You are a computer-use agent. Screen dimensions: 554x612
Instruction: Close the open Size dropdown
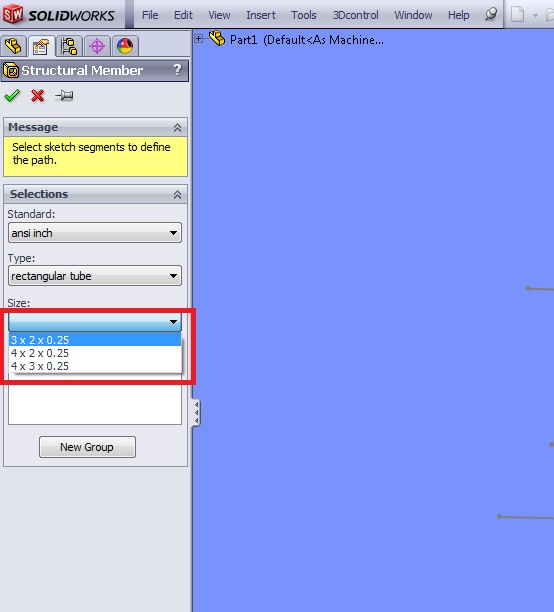click(x=95, y=322)
